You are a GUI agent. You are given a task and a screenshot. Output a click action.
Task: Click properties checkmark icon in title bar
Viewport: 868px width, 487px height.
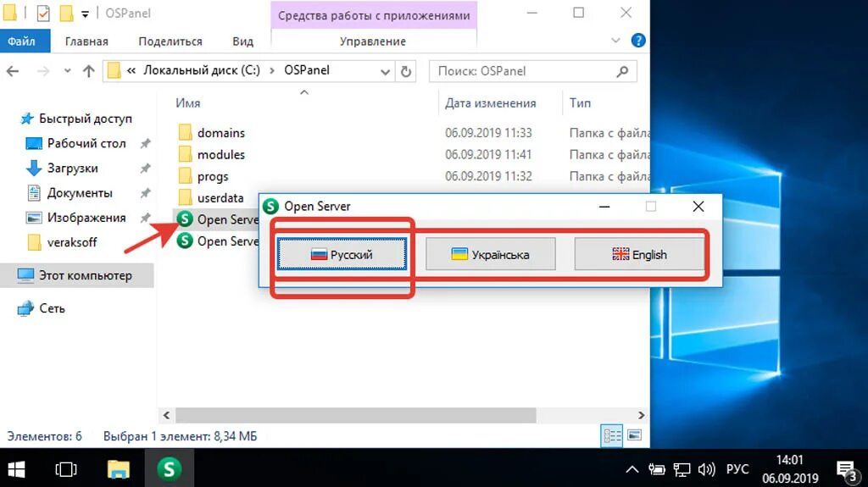tap(42, 13)
